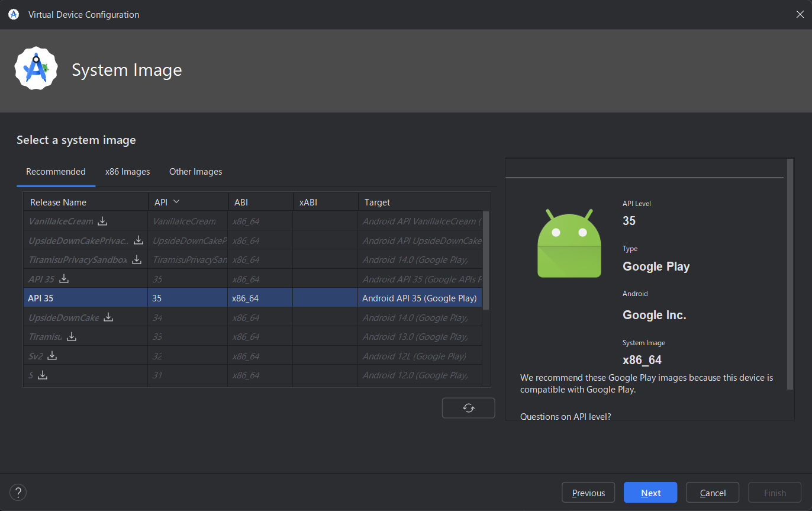
Task: Download the UpsideDownCakePrivacy system image
Action: (x=138, y=240)
